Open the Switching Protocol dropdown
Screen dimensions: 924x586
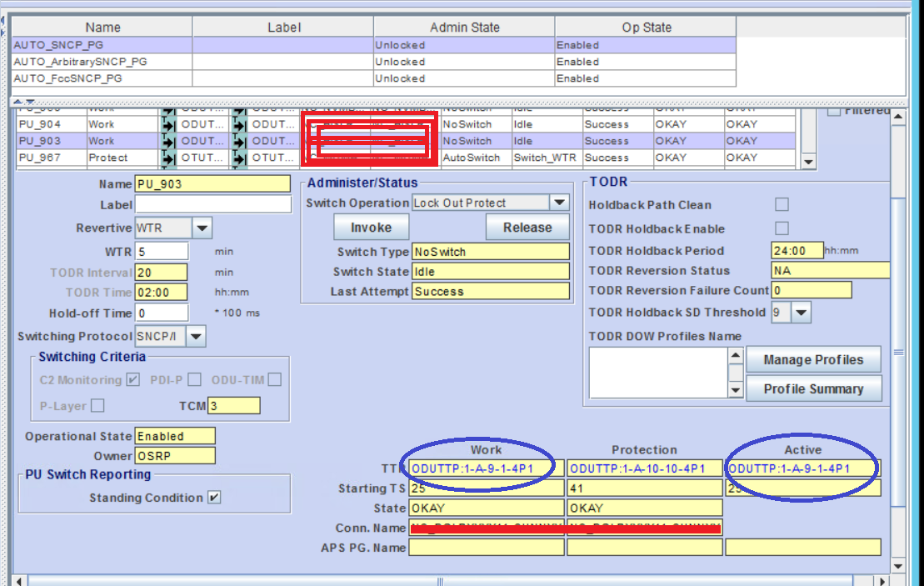pyautogui.click(x=196, y=337)
